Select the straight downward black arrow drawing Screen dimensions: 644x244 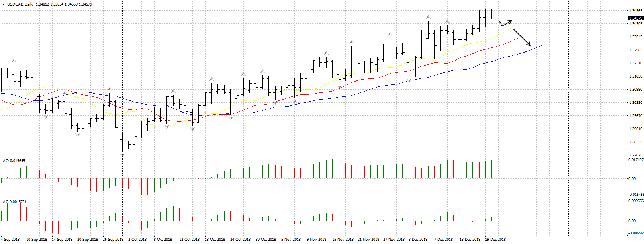click(522, 37)
